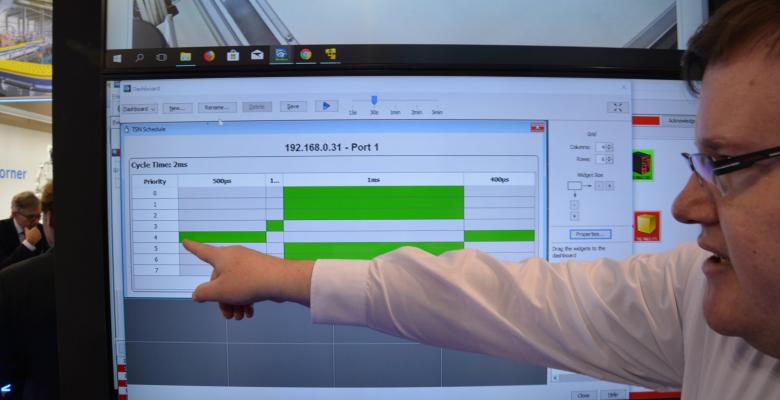780x400 pixels.
Task: Click the 500µs column header
Action: tap(222, 181)
